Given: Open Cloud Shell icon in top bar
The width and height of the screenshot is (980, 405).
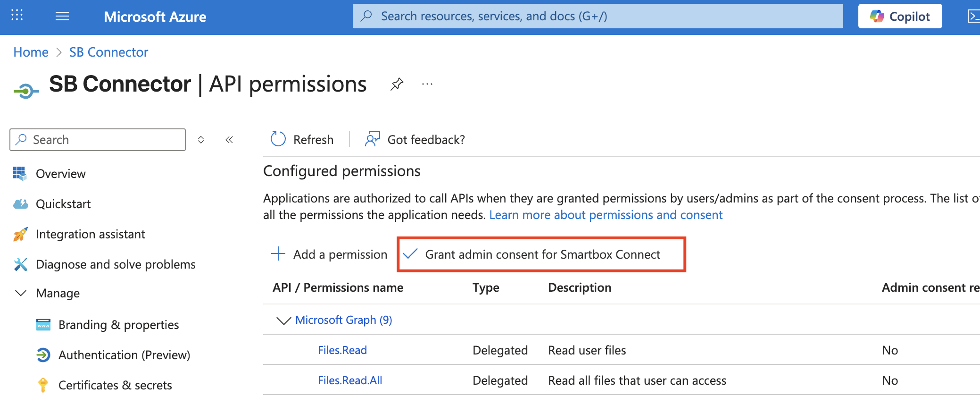Looking at the screenshot, I should 973,17.
